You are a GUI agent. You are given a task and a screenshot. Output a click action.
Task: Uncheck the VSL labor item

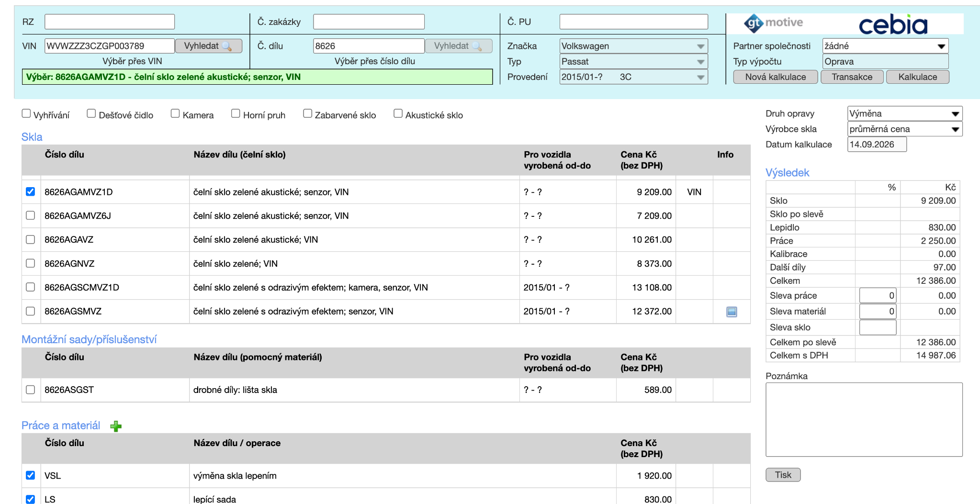(31, 475)
